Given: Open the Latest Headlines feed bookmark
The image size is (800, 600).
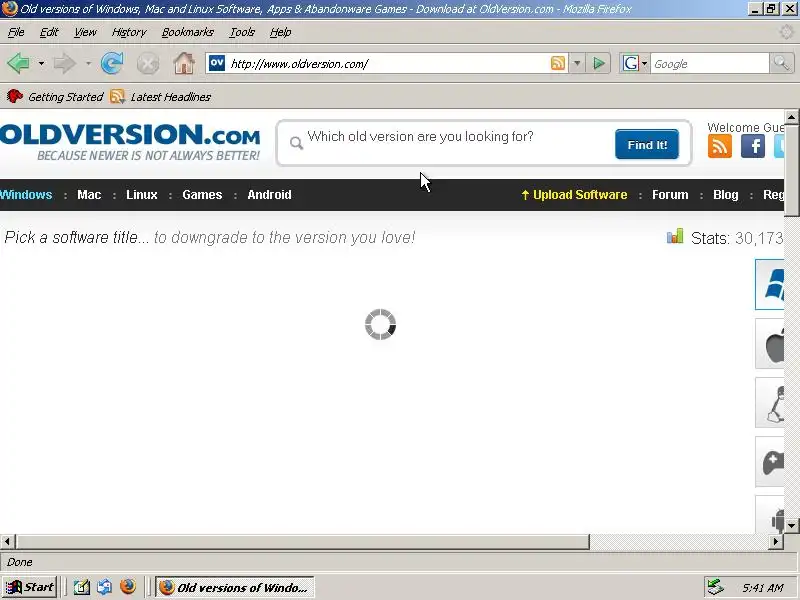Looking at the screenshot, I should (x=160, y=96).
